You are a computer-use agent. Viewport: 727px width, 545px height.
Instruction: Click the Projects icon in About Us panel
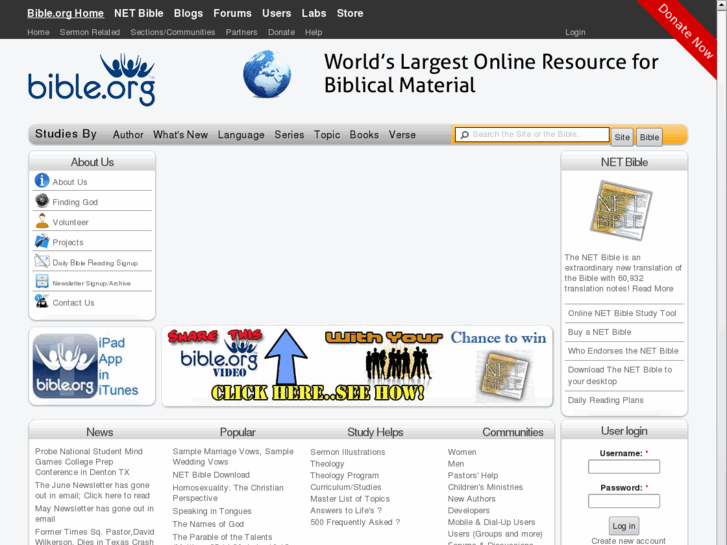click(x=42, y=241)
